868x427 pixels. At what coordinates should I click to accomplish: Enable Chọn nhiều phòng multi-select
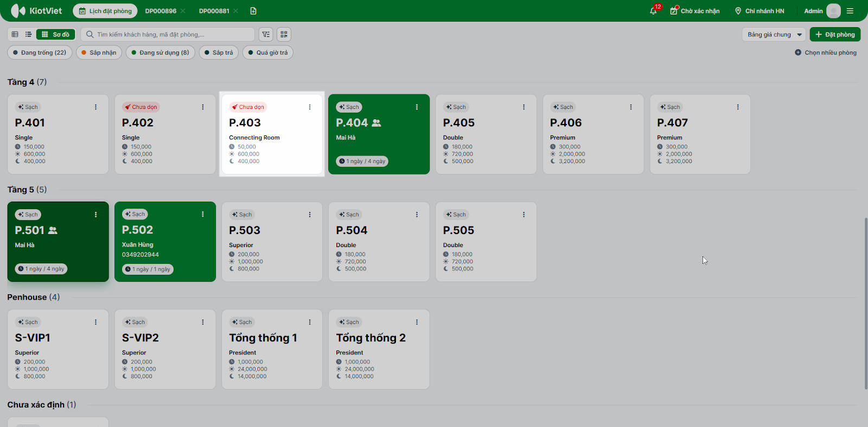[x=826, y=53]
